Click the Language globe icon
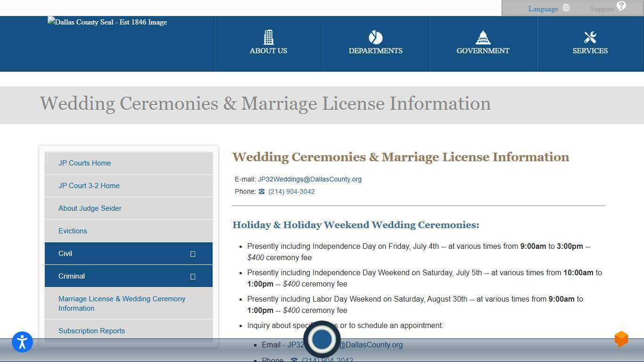This screenshot has height=362, width=644. pyautogui.click(x=565, y=8)
